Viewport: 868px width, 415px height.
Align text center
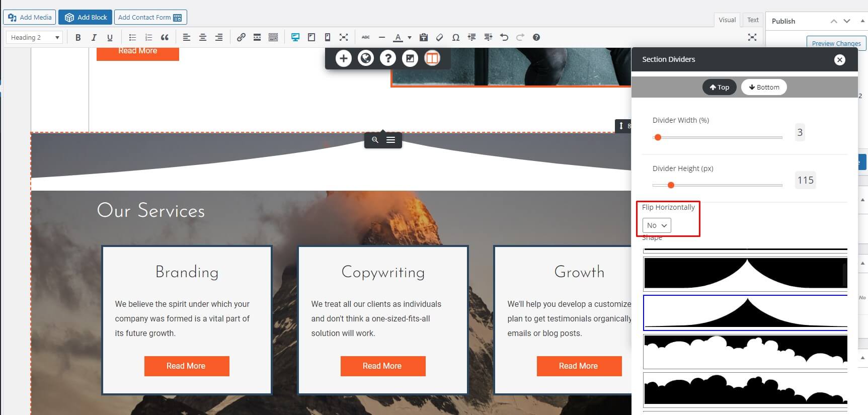coord(203,37)
